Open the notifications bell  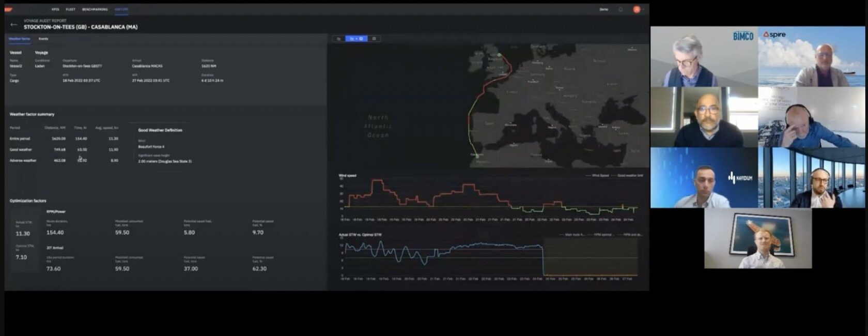click(621, 9)
